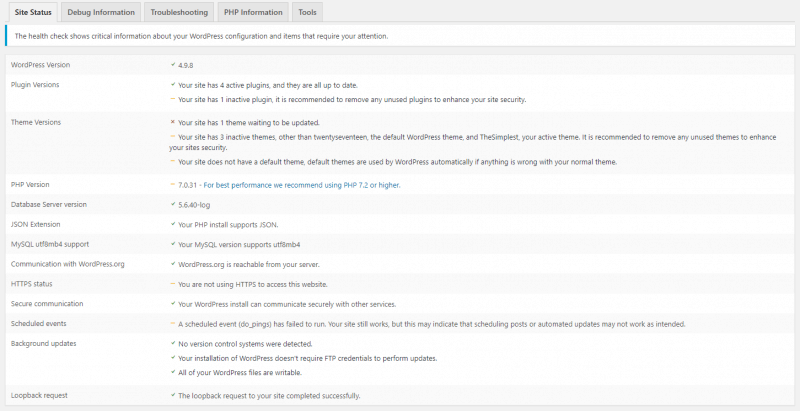800x411 pixels.
Task: Click the checkmark next to JSON support message
Action: click(173, 224)
